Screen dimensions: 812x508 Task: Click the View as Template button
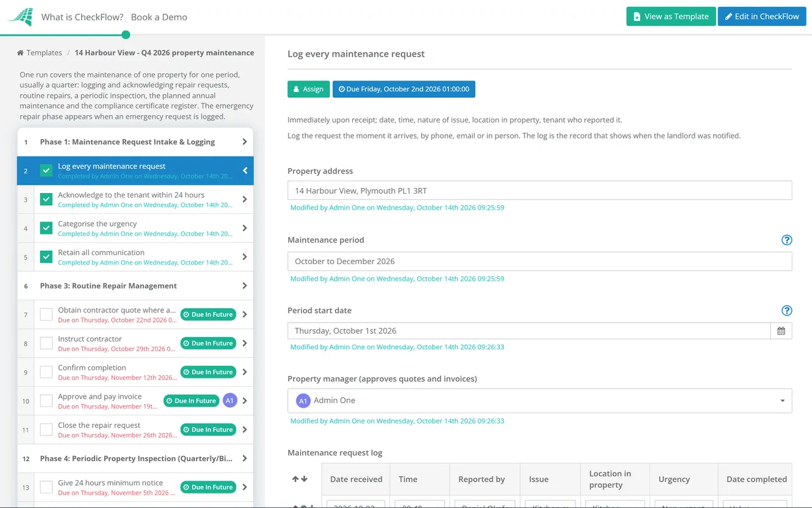coord(671,17)
